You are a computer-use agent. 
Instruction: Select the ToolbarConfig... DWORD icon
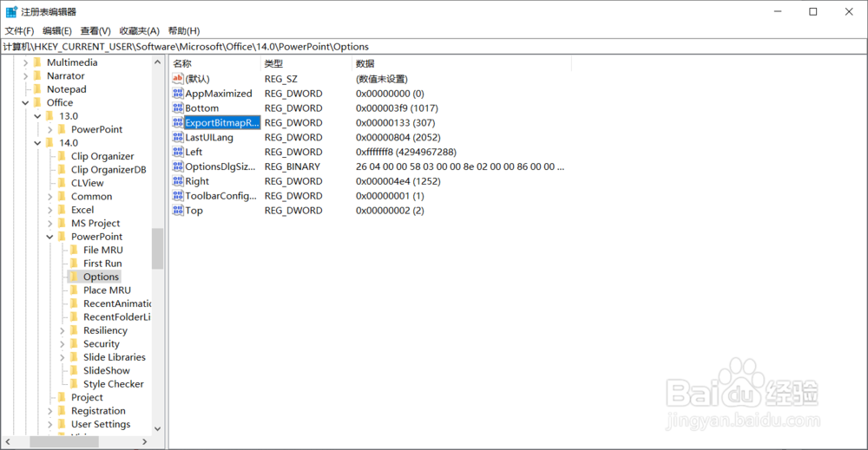pos(178,196)
